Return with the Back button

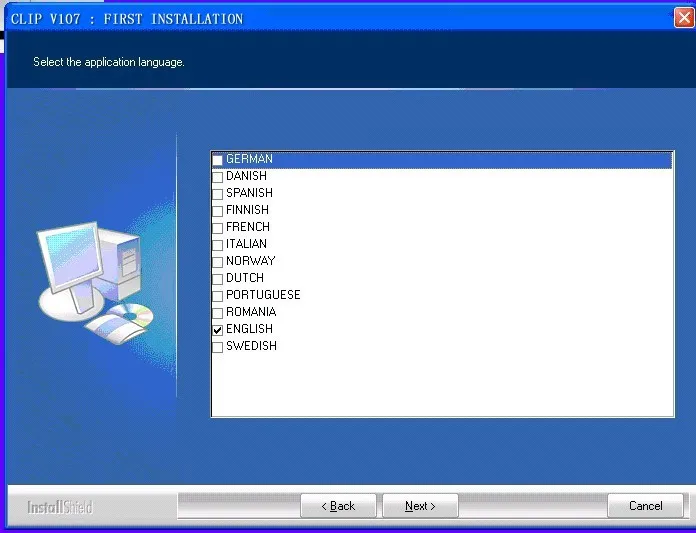tap(338, 506)
